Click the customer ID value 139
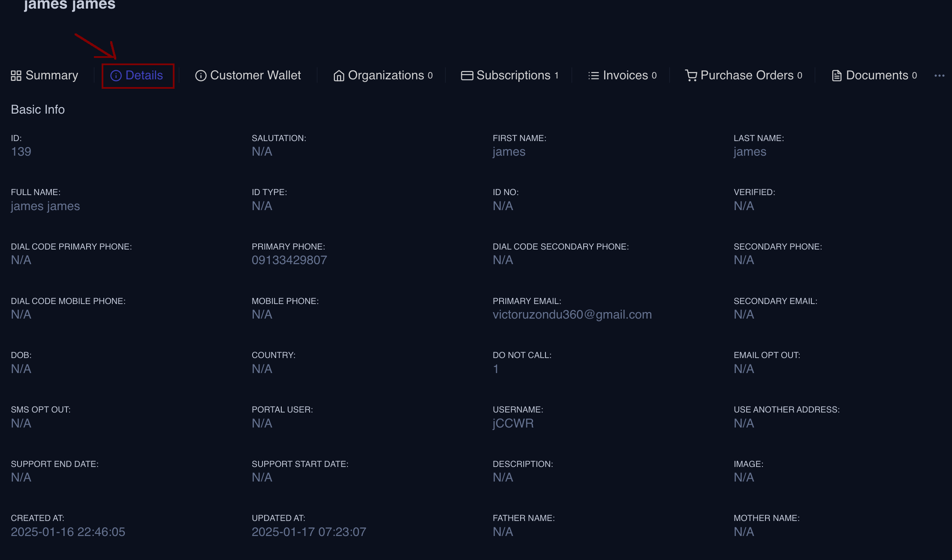The height and width of the screenshot is (560, 952). [x=21, y=152]
